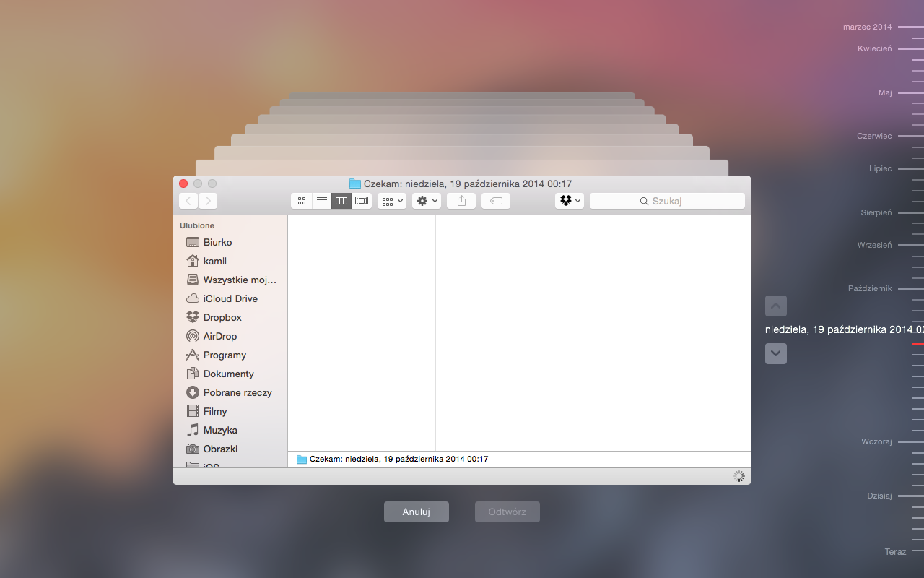
Task: Switch Finder to icon view
Action: (302, 201)
